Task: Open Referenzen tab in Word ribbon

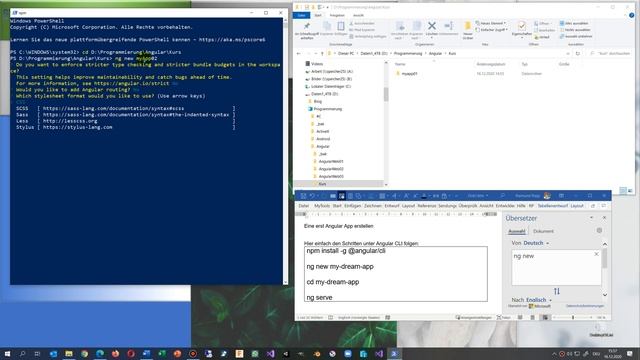Action: [427, 206]
